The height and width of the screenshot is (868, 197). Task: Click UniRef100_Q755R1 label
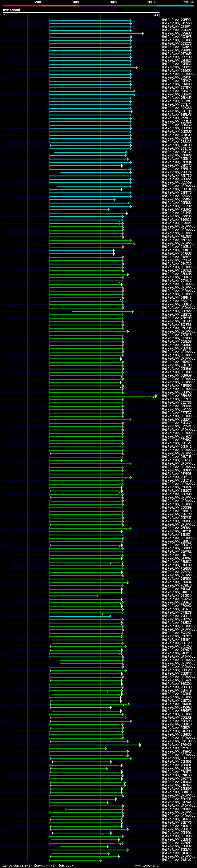[x=177, y=426]
